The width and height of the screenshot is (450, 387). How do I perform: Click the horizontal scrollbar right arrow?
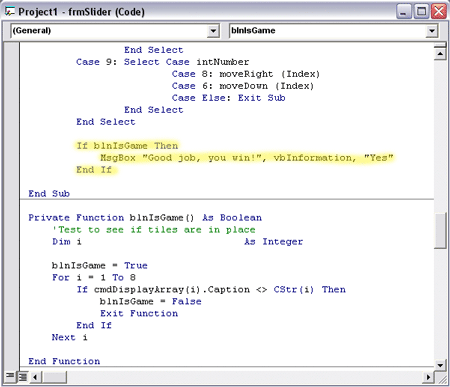tap(428, 377)
